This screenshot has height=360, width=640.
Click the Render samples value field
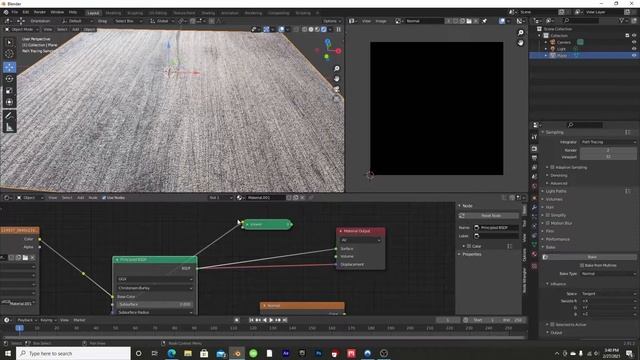tap(608, 150)
